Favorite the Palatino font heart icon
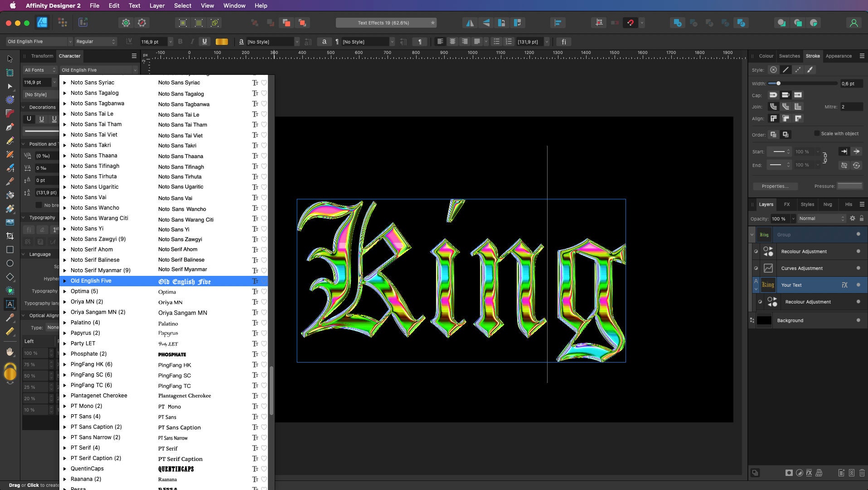Screen dimensions: 868x490 264,323
